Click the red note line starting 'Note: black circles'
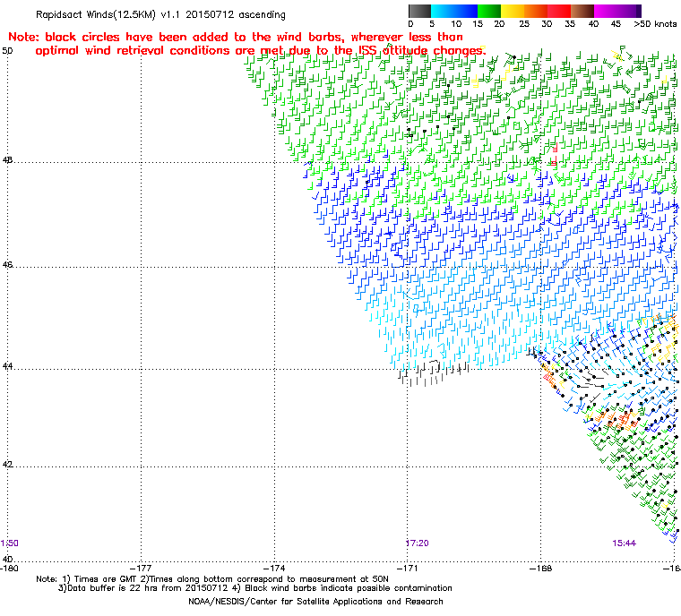 click(x=236, y=37)
